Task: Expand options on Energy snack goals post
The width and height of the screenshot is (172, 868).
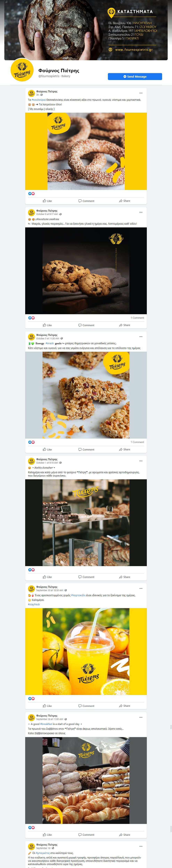Action: 141,337
